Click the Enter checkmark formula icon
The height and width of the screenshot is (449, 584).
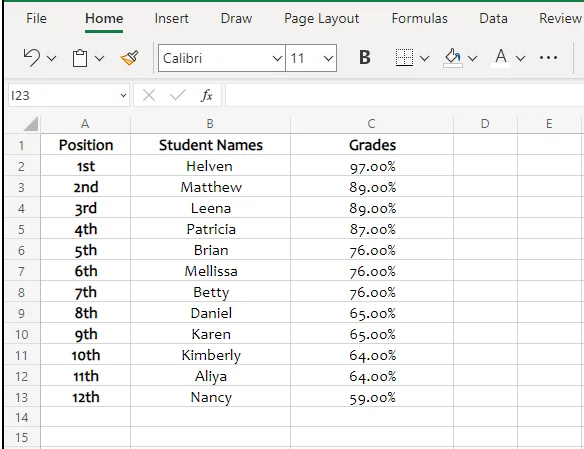178,96
